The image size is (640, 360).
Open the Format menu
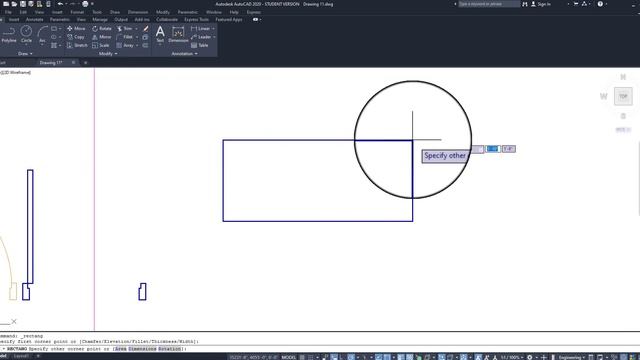pyautogui.click(x=77, y=12)
